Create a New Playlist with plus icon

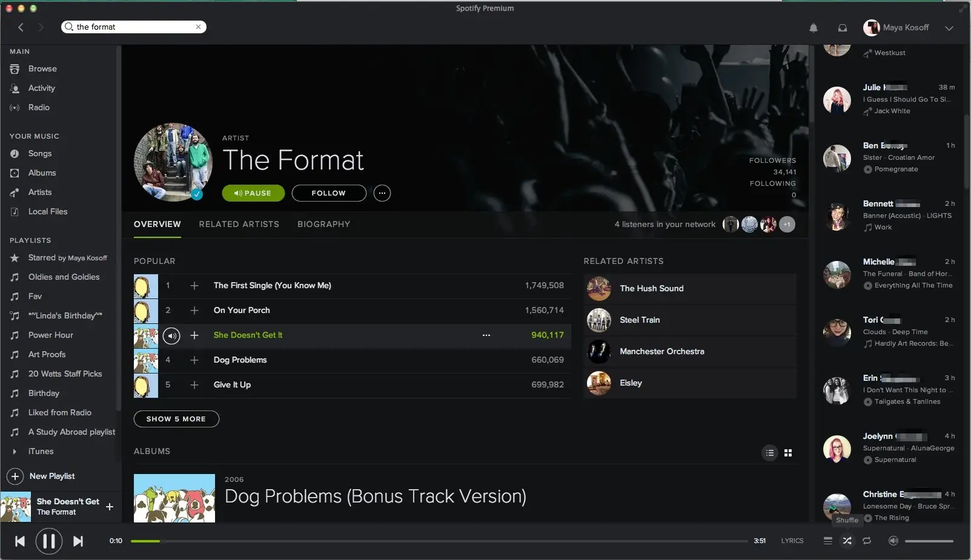point(15,476)
